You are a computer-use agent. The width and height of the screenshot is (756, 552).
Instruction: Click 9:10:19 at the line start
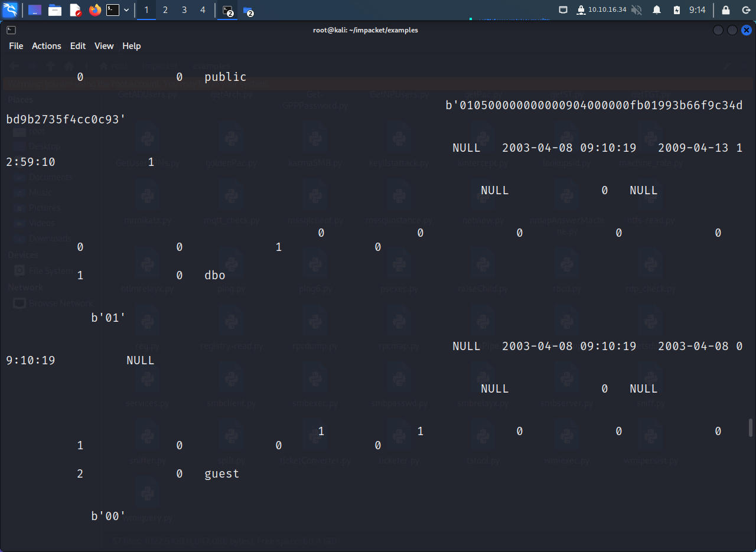(31, 361)
